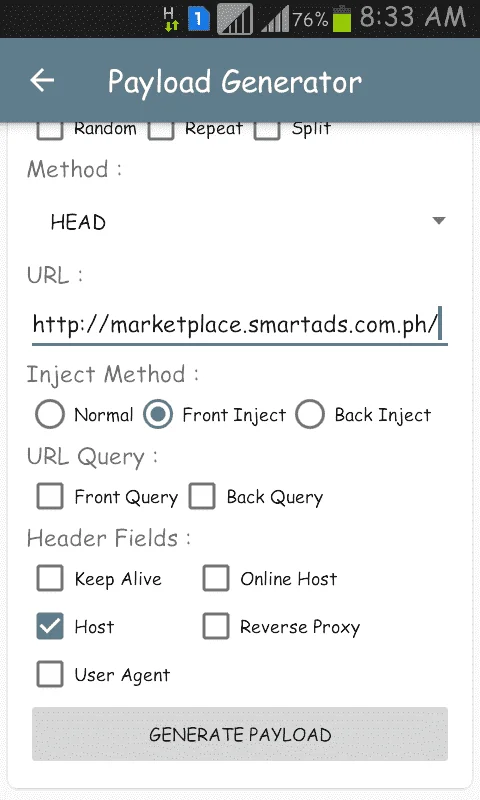Viewport: 480px width, 800px height.
Task: Uncheck the Host header field
Action: [50, 626]
